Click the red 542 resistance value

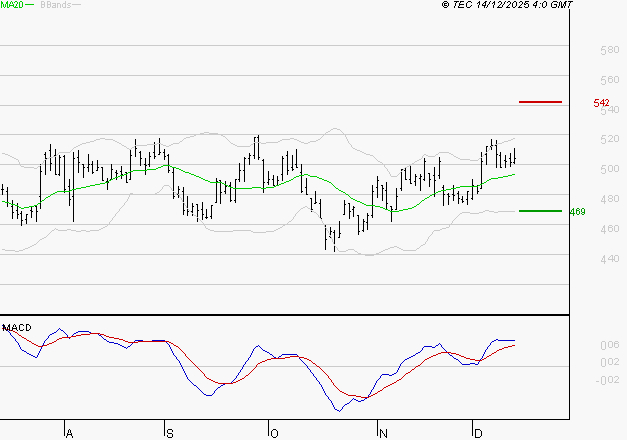[601, 103]
